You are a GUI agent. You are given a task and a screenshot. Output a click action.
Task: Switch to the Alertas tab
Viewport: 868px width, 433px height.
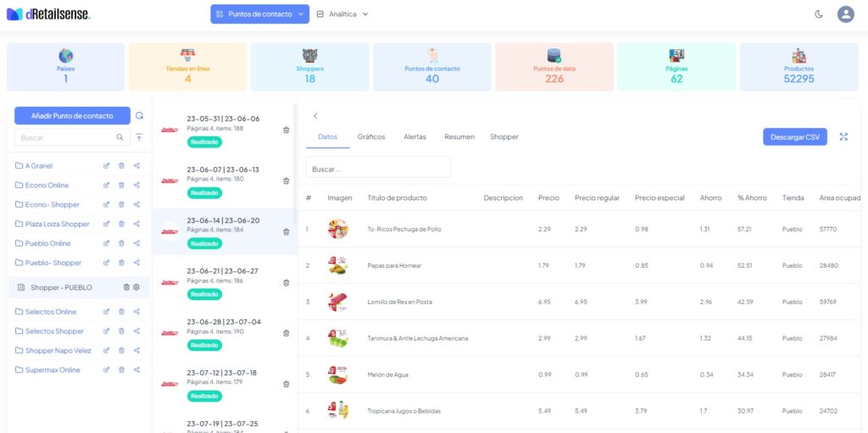pyautogui.click(x=415, y=136)
